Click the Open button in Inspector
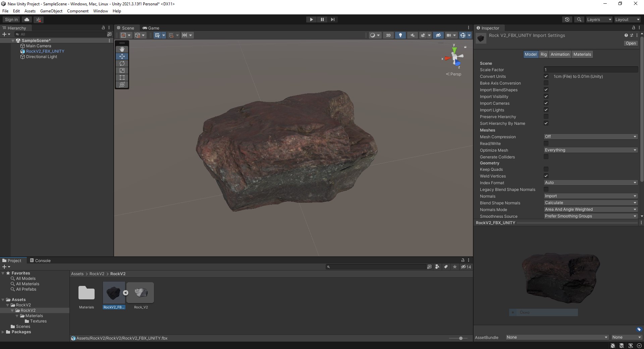Image resolution: width=644 pixels, height=349 pixels. click(631, 43)
